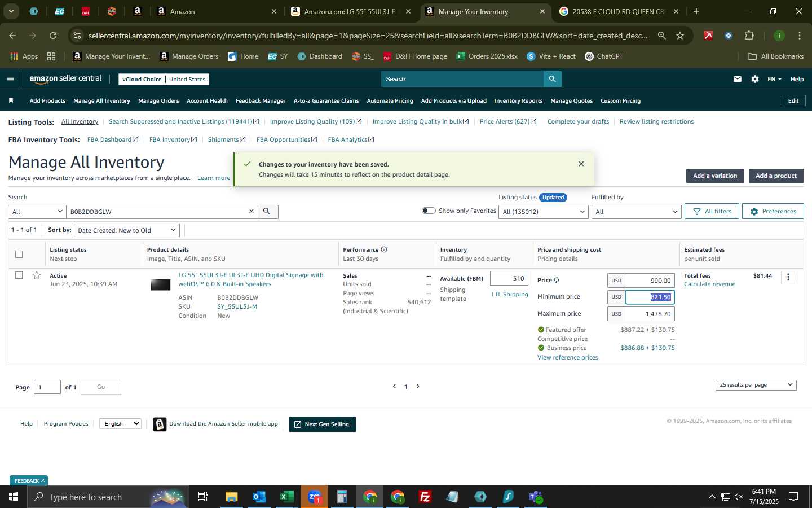Open File Explorer from the taskbar
812x508 pixels.
click(232, 497)
